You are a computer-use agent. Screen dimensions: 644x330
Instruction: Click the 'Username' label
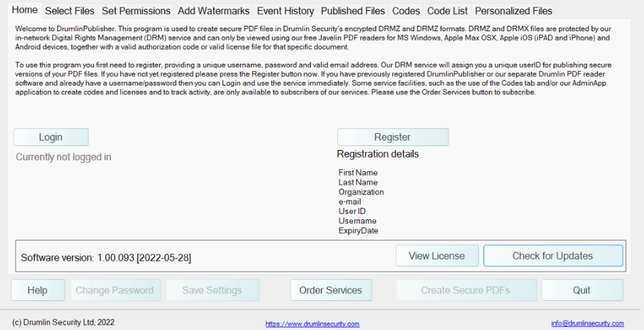(357, 221)
